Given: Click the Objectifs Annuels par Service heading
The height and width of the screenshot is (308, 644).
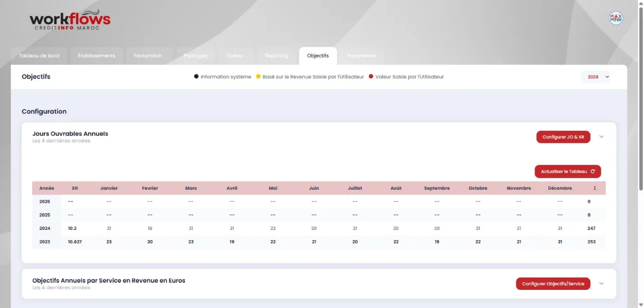Looking at the screenshot, I should 109,281.
